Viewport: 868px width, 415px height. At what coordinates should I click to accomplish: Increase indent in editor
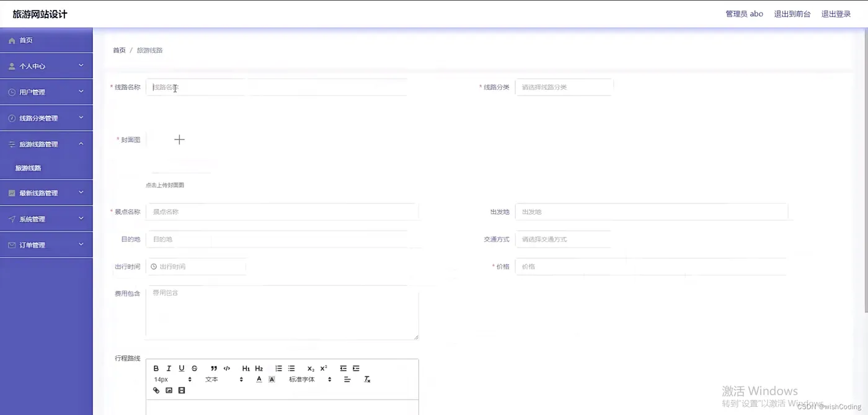pos(356,368)
